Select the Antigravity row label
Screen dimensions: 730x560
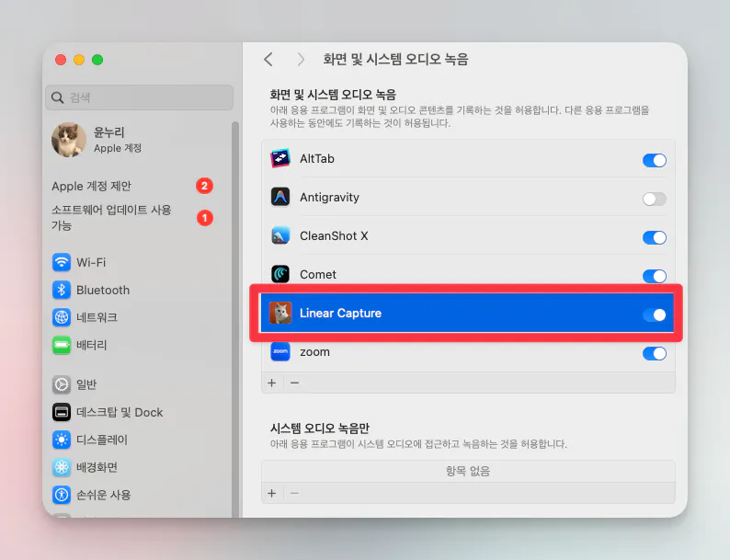click(x=329, y=198)
